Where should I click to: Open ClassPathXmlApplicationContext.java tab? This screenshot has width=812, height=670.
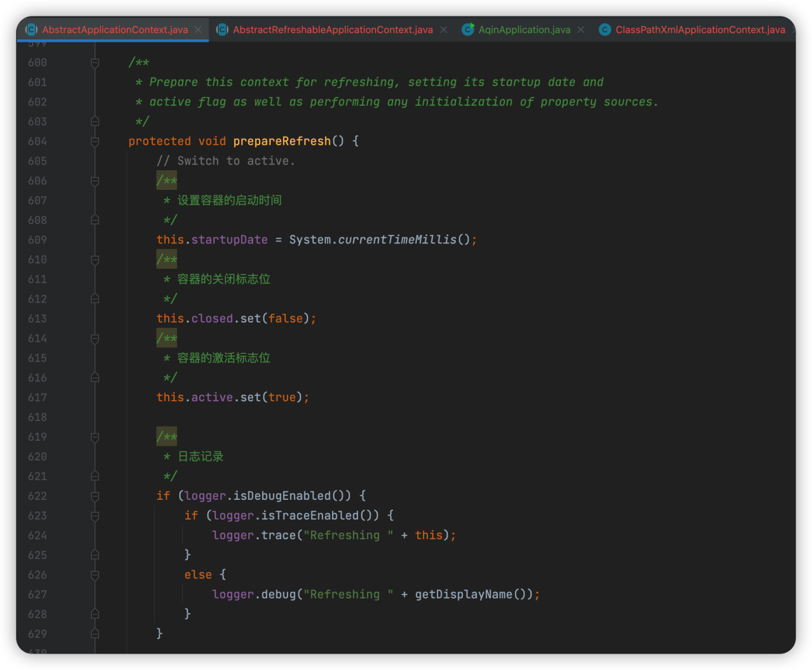coord(700,30)
